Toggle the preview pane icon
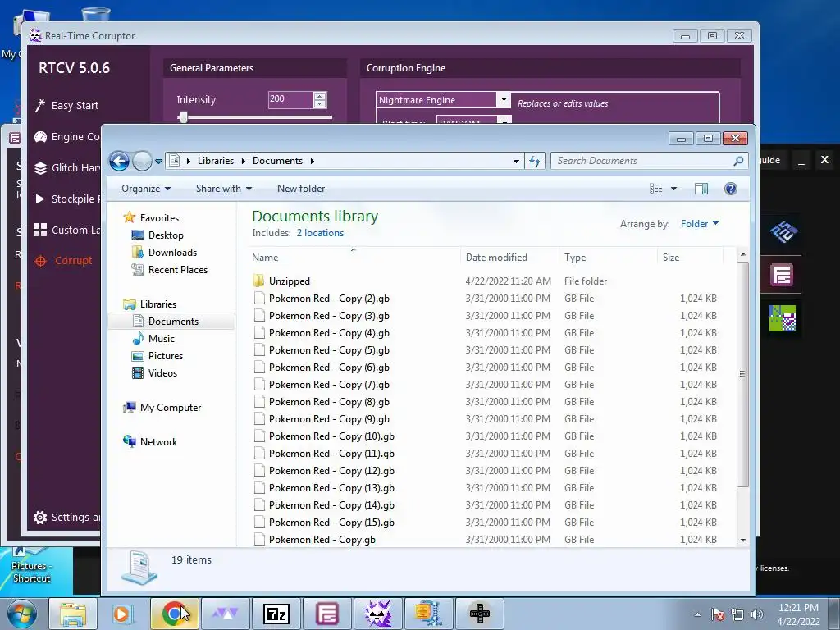Image resolution: width=840 pixels, height=630 pixels. click(701, 189)
